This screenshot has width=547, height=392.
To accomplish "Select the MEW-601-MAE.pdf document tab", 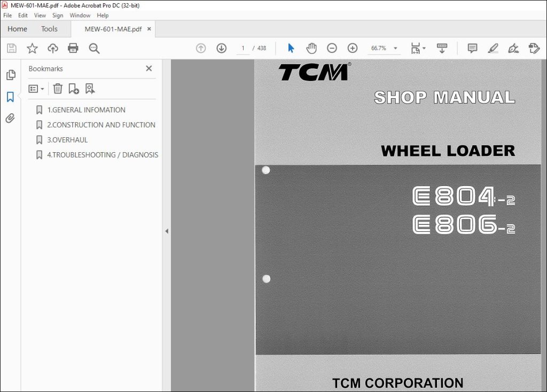I will coord(113,29).
